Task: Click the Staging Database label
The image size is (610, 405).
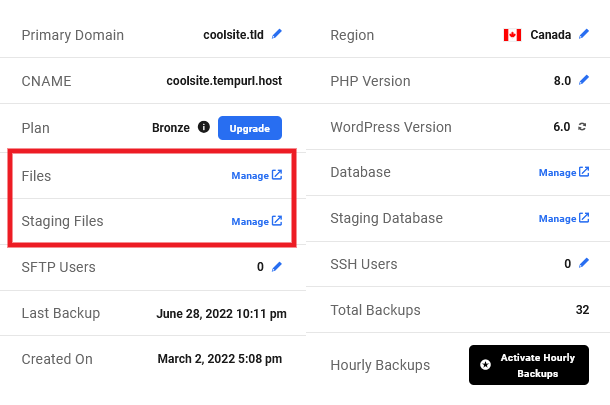Action: click(386, 218)
